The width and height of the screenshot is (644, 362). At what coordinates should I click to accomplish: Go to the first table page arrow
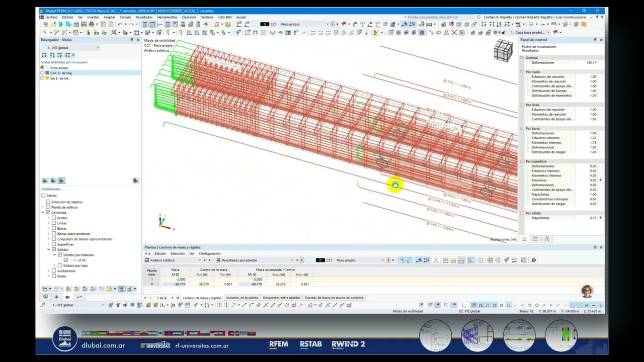(x=145, y=298)
